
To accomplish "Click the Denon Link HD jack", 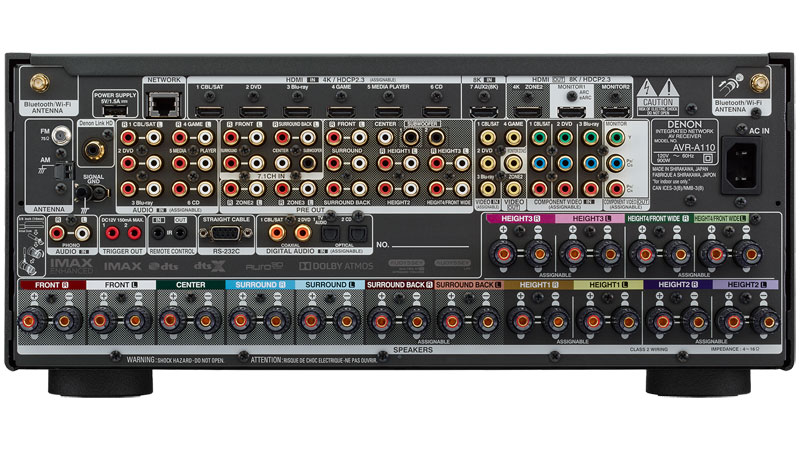I will [95, 150].
